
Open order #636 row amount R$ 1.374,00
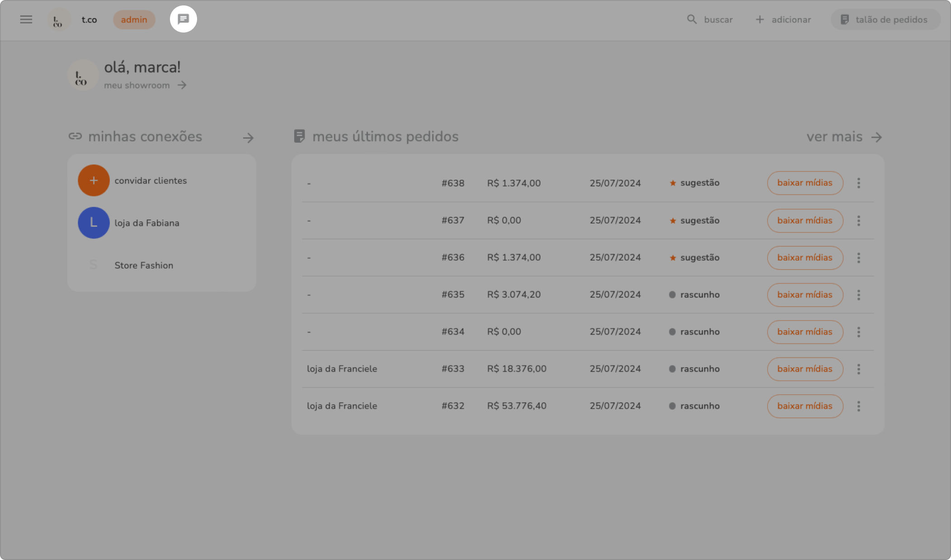513,257
